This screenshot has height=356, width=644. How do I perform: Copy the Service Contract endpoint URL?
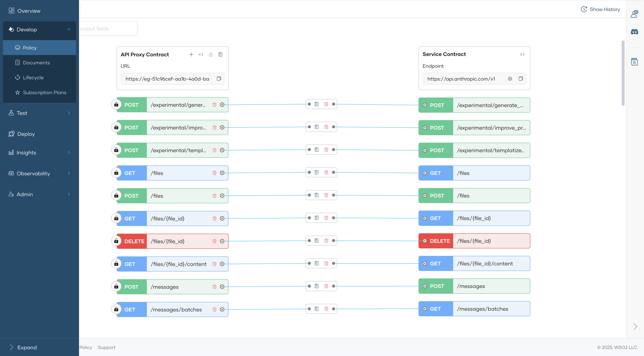pos(520,79)
